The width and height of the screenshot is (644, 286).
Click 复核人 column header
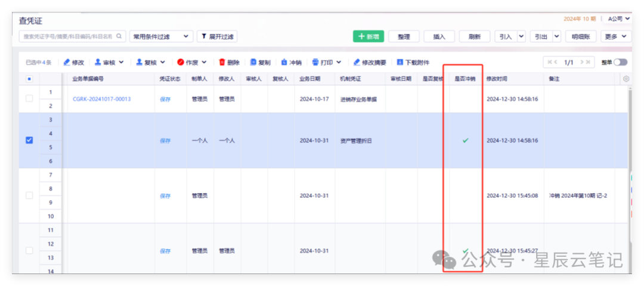click(x=280, y=79)
